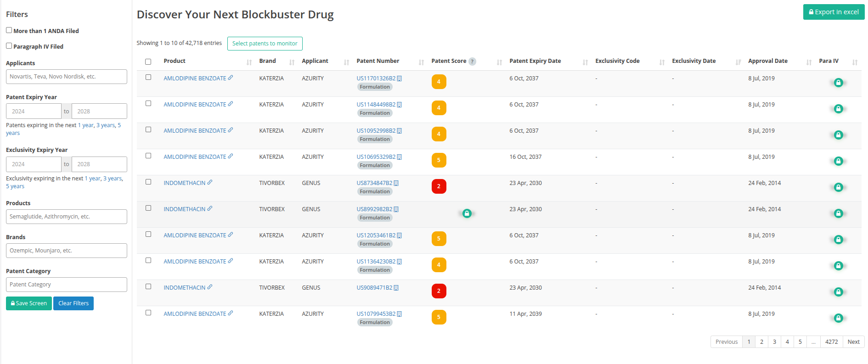Click Select patents to monitor button
The width and height of the screenshot is (868, 364).
(265, 44)
